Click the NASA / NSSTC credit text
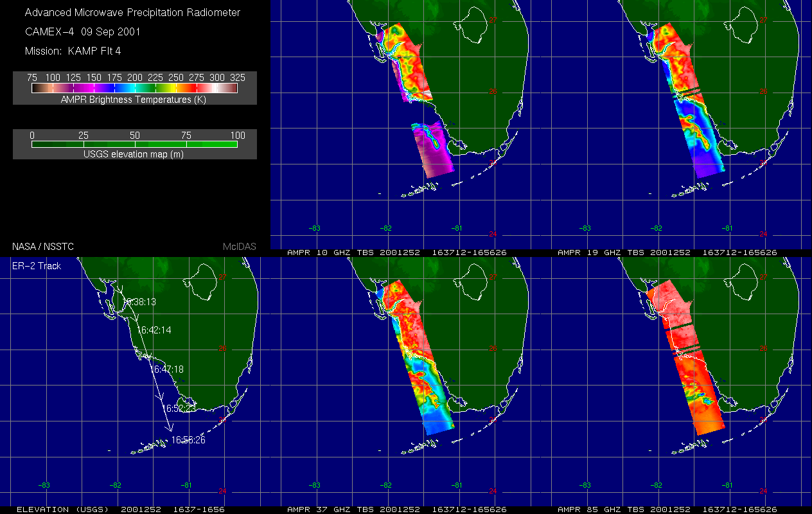812x514 pixels. (x=42, y=246)
